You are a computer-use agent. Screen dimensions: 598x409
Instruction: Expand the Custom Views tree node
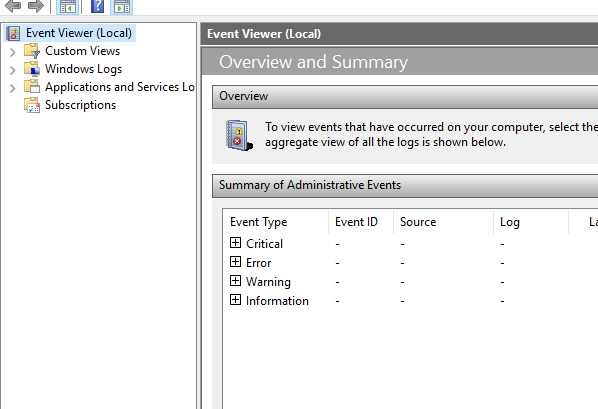(x=12, y=52)
